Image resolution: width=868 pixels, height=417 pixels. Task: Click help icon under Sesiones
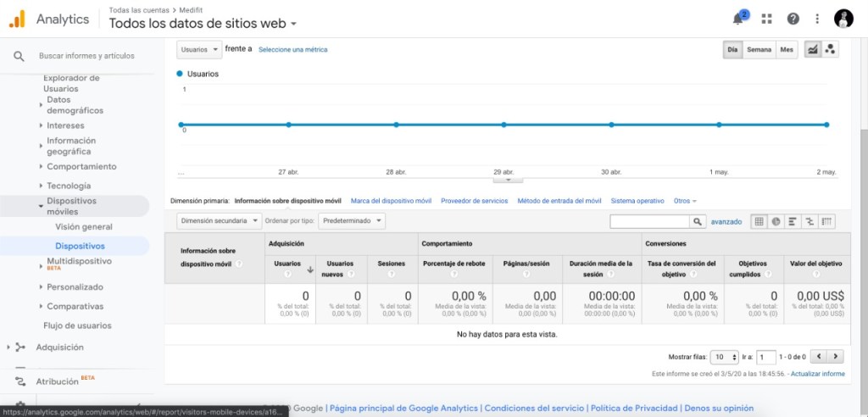(x=392, y=274)
